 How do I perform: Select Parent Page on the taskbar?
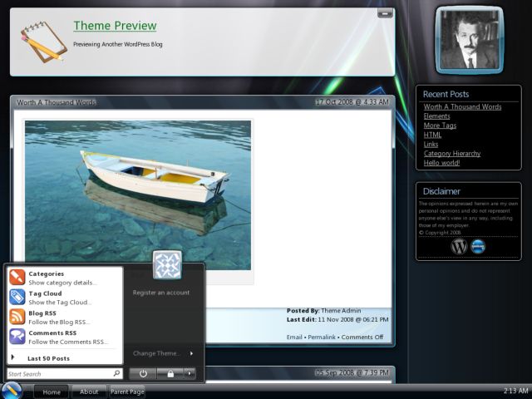(127, 392)
